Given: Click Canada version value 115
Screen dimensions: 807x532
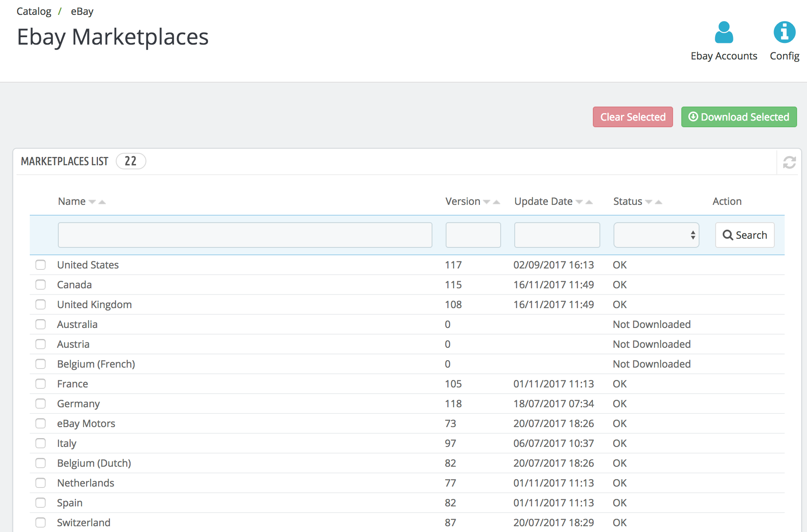Looking at the screenshot, I should pos(453,285).
